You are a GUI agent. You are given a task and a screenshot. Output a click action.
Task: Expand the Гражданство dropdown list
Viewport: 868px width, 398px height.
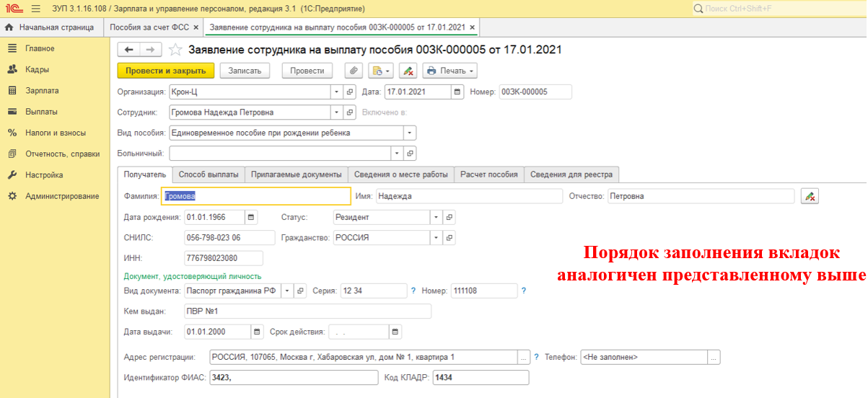(436, 237)
